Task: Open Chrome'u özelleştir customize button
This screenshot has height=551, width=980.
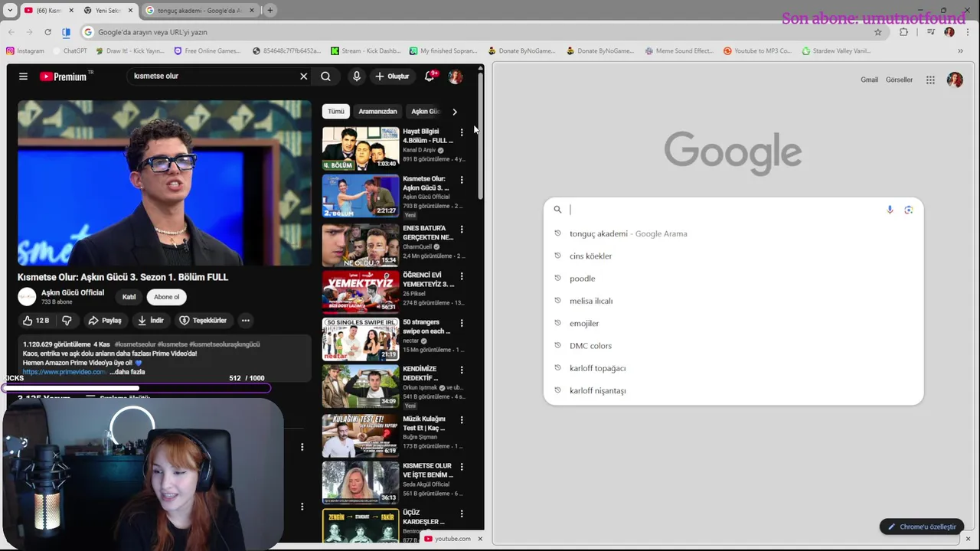Action: click(x=922, y=527)
